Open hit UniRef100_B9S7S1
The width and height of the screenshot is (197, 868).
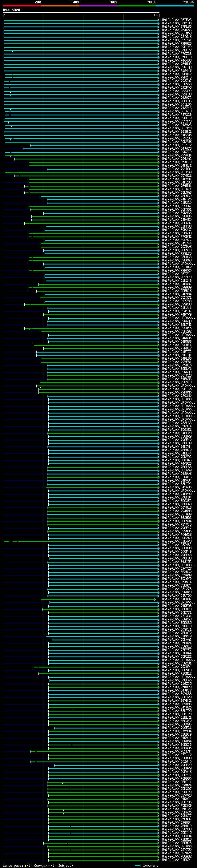tap(177, 40)
